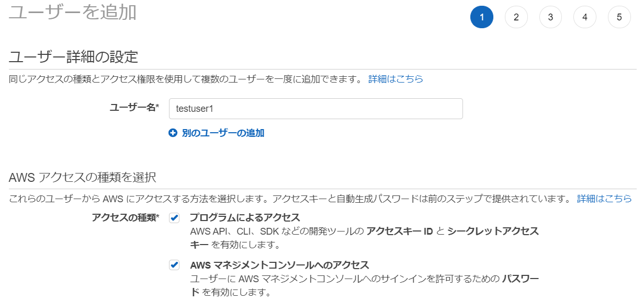Click the AWS マネジメントコンソールへのアクセス label text
Screen dimensions: 644x301
[x=279, y=265]
